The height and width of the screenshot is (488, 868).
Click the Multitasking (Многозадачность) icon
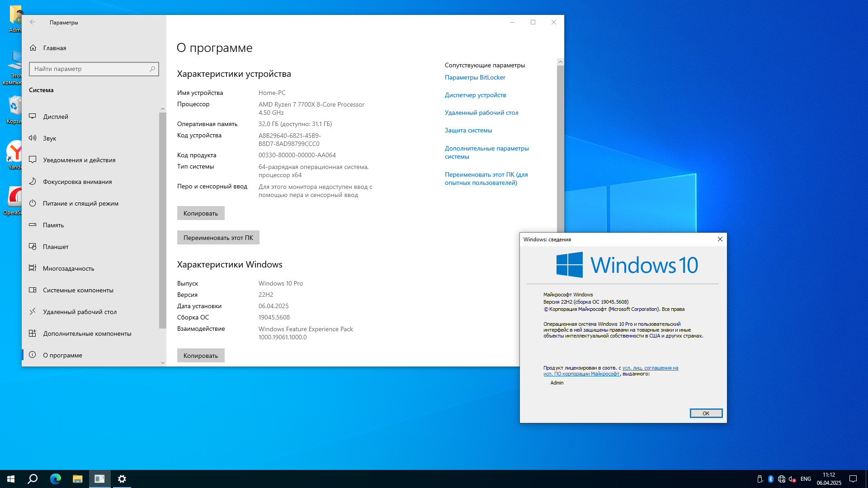point(33,268)
